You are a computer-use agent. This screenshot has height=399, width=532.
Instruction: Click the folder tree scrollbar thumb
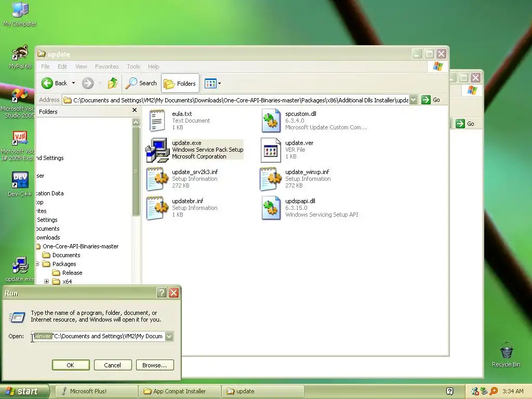coord(136,171)
